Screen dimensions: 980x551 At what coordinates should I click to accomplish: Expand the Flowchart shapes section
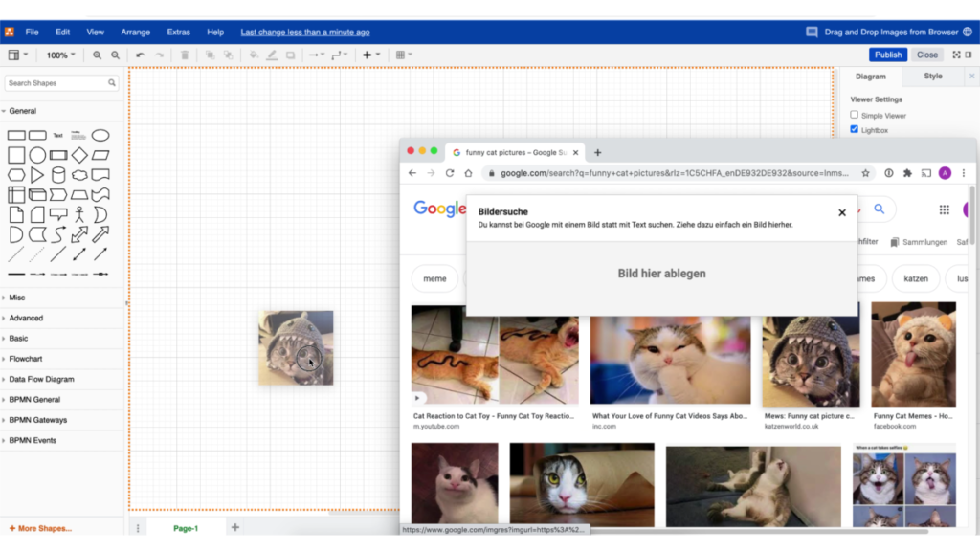pos(26,359)
